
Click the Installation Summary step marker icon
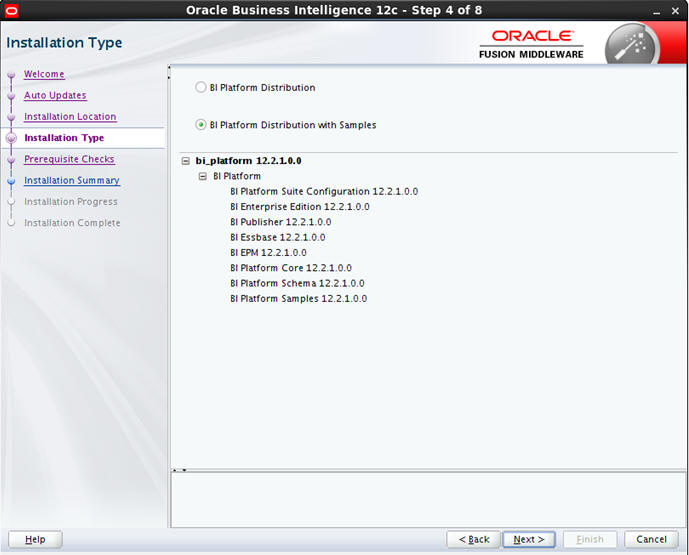[x=11, y=181]
